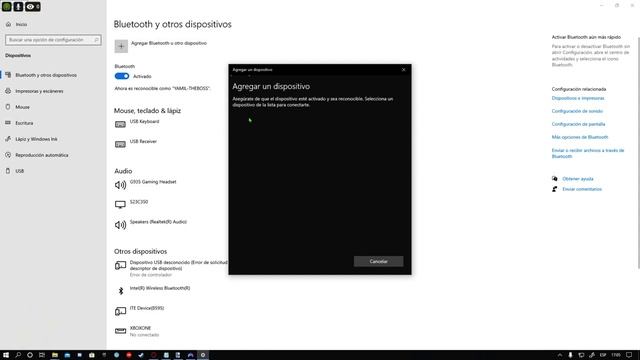Select the USB Keyboard device icon
This screenshot has height=360, width=640.
(120, 124)
